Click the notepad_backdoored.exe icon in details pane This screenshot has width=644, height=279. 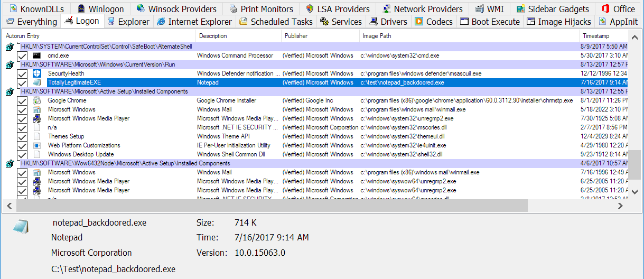(x=20, y=226)
